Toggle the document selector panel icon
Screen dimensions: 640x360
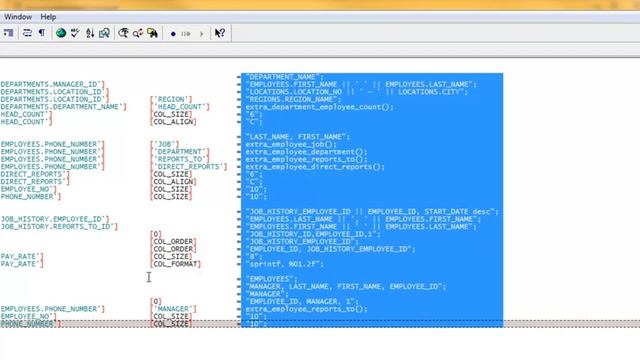[9, 33]
